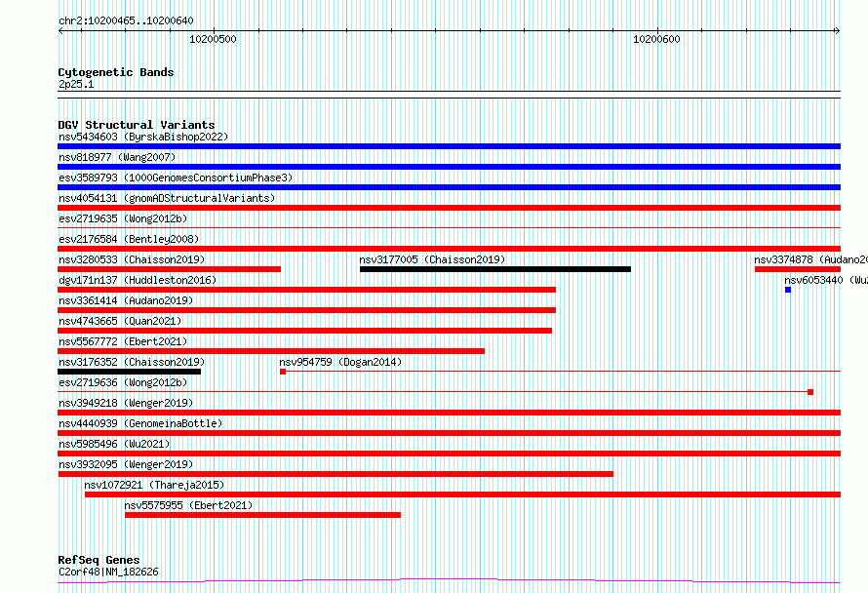Click the chr2:10200465..10200640 region label

click(126, 20)
